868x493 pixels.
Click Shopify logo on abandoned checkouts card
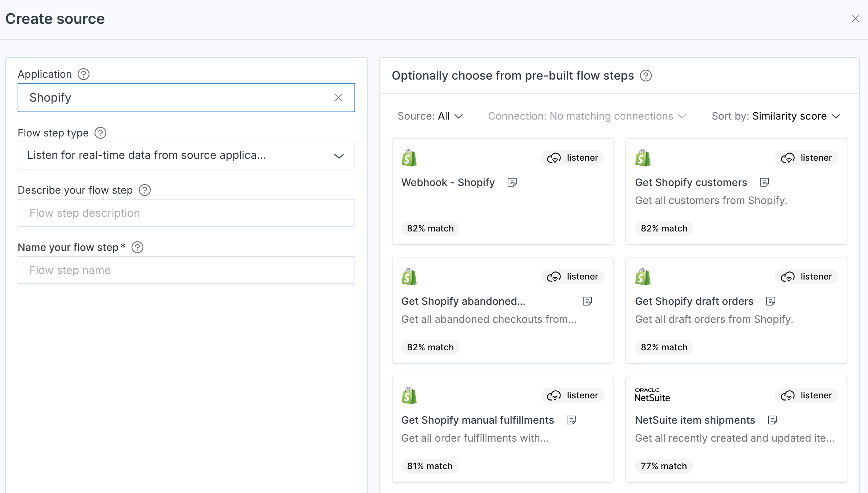(x=409, y=277)
